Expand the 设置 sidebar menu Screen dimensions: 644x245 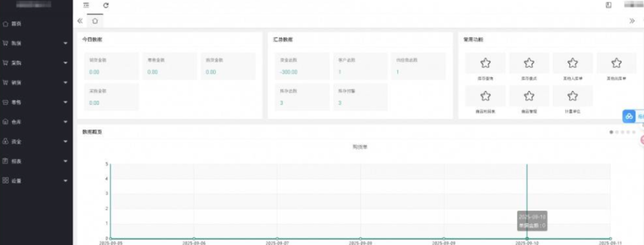(x=36, y=181)
